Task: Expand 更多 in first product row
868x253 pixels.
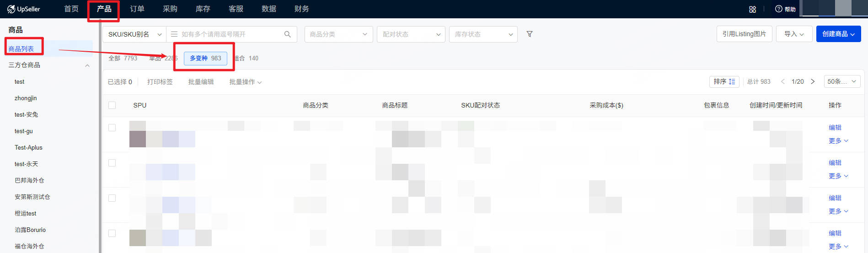Action: click(x=838, y=141)
